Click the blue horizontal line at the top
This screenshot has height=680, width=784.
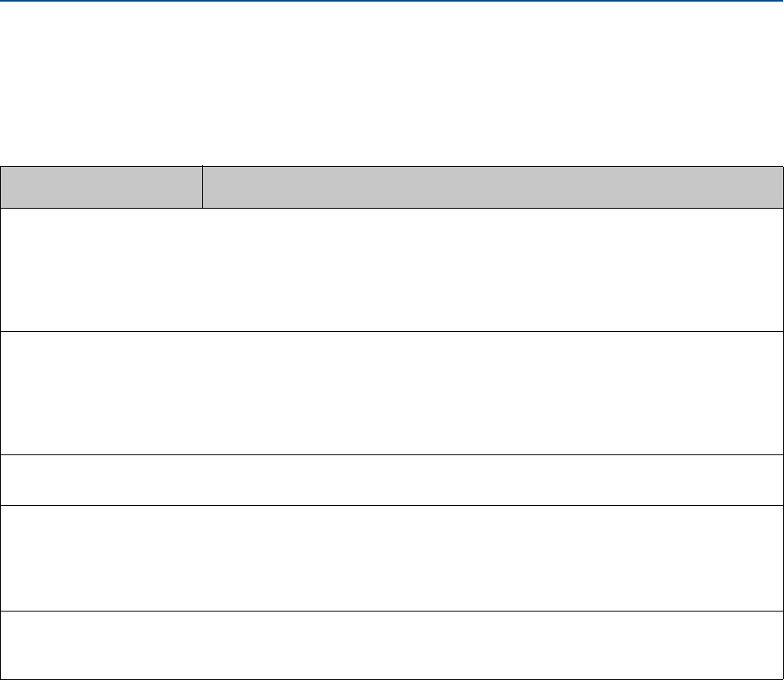392,2
